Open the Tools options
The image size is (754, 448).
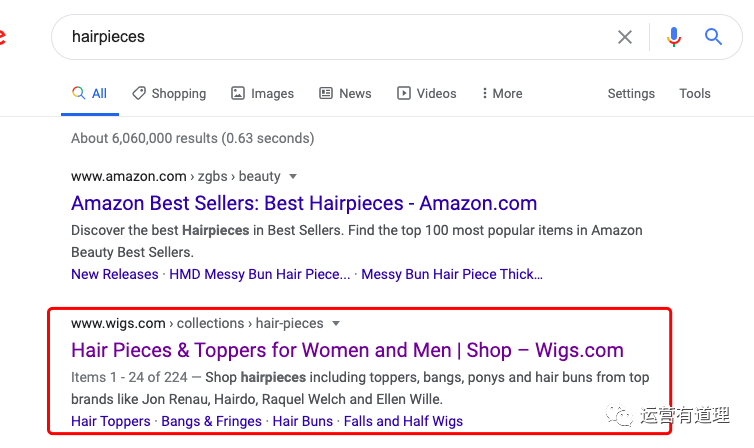coord(695,93)
